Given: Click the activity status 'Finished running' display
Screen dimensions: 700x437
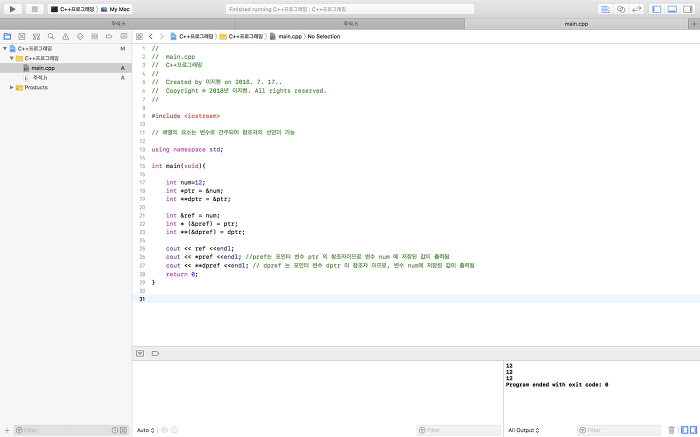Looking at the screenshot, I should 350,9.
